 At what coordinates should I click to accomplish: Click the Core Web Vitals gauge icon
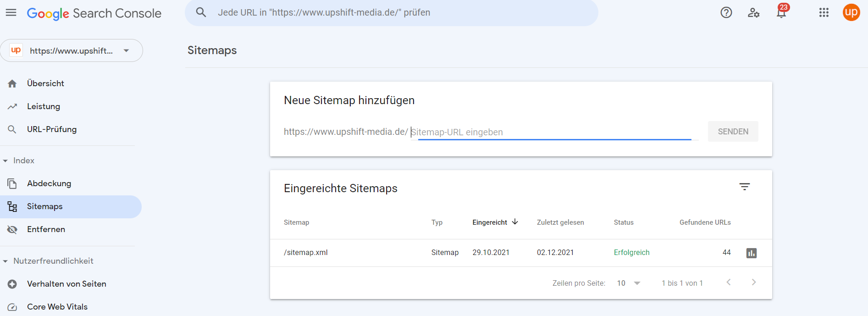pos(12,307)
